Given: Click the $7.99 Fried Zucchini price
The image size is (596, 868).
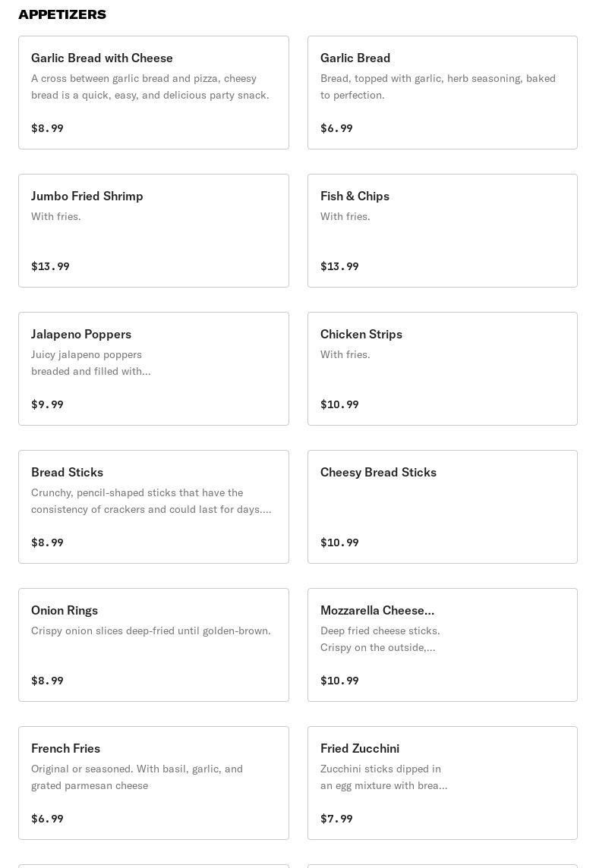Looking at the screenshot, I should pos(336,819).
